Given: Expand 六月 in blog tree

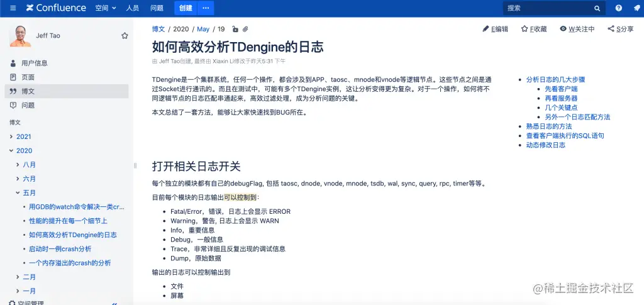Looking at the screenshot, I should [x=18, y=179].
